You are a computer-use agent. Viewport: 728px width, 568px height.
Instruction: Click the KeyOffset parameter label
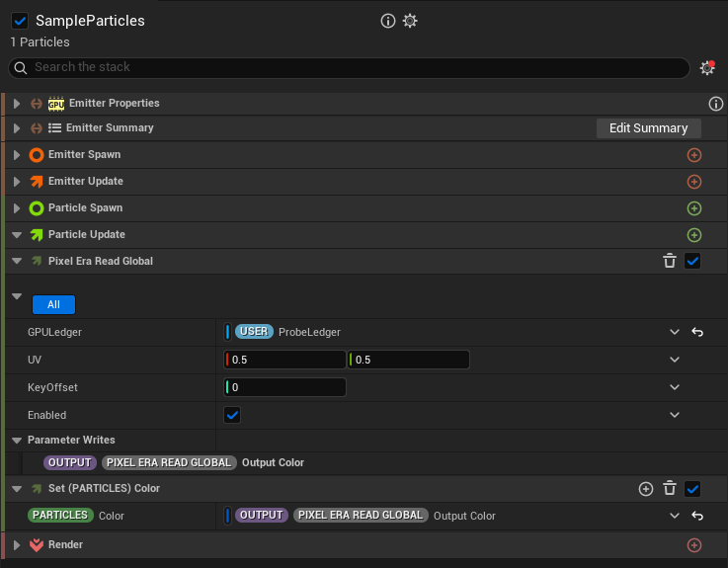pos(52,387)
